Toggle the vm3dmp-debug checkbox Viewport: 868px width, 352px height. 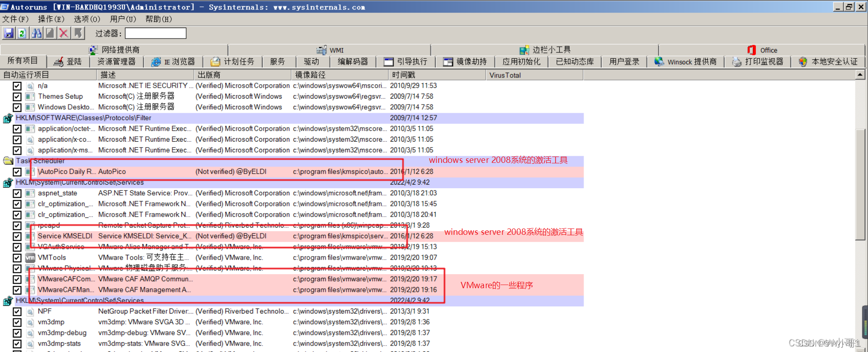17,333
